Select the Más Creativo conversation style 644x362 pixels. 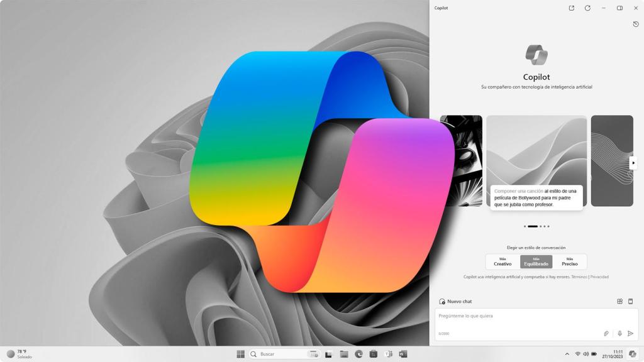502,261
